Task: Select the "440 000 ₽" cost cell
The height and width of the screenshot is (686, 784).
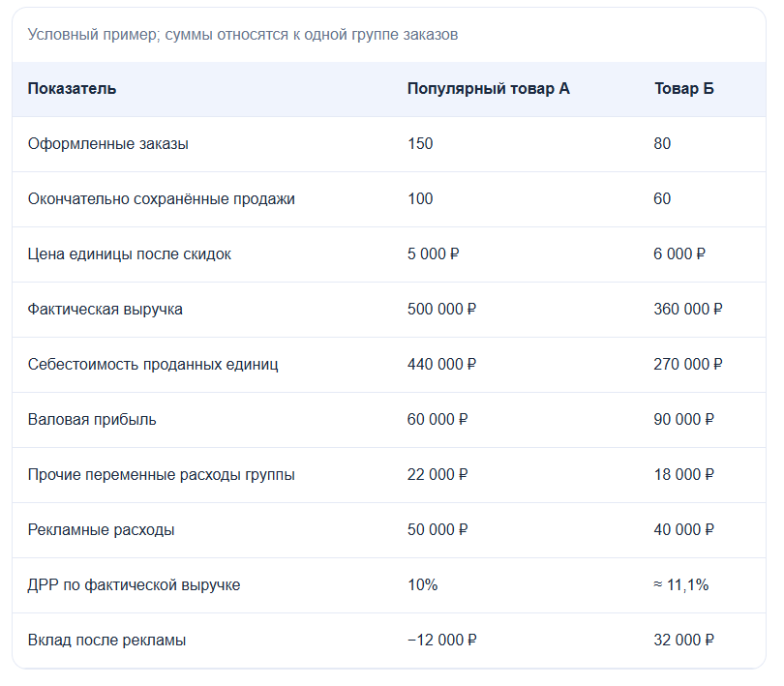Action: (441, 365)
